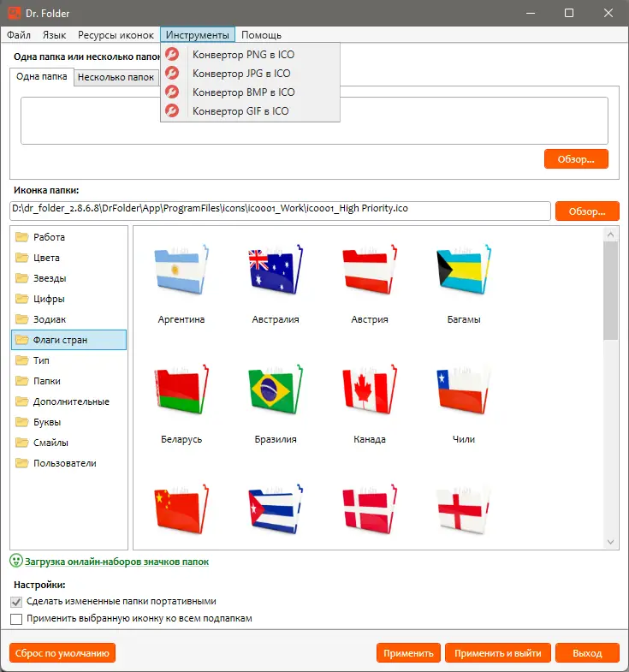Click the folder icon next to Работа
Image resolution: width=629 pixels, height=672 pixels.
pos(22,237)
